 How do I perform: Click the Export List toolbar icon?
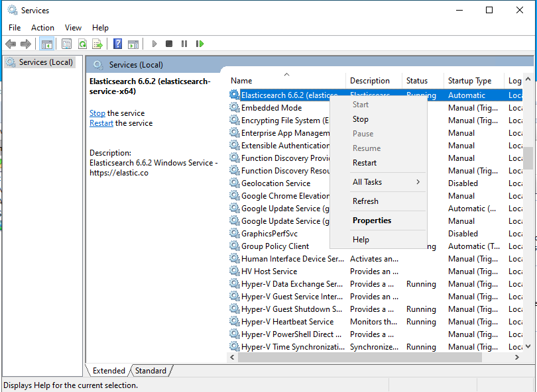pos(97,44)
